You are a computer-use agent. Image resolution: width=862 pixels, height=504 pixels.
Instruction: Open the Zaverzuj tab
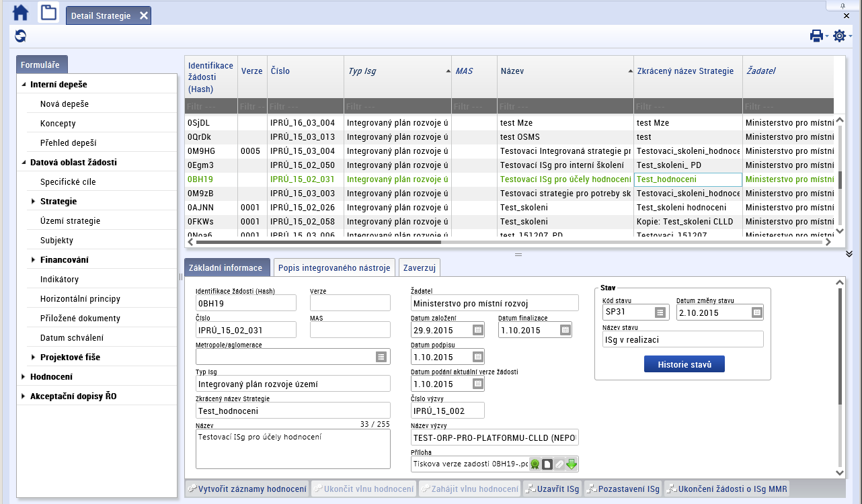[420, 267]
